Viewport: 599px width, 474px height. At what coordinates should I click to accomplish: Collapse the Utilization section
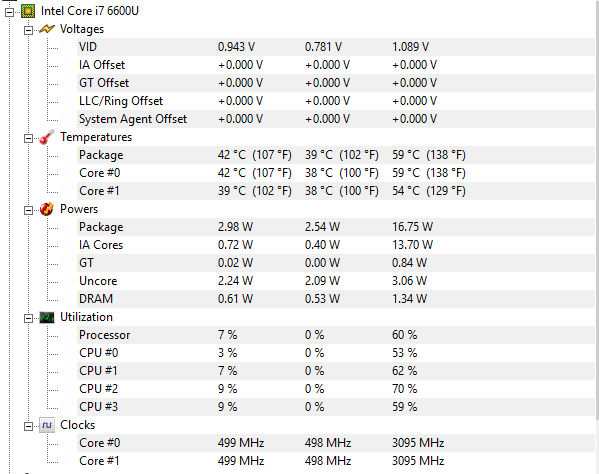[28, 318]
